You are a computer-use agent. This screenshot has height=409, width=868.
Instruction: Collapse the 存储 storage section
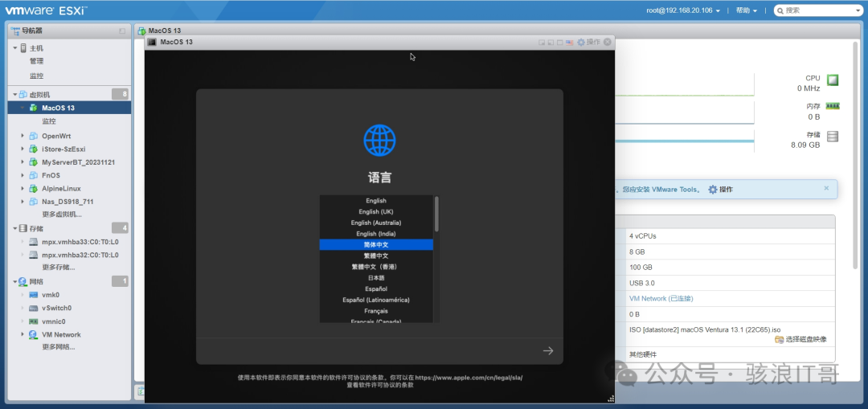click(x=15, y=228)
